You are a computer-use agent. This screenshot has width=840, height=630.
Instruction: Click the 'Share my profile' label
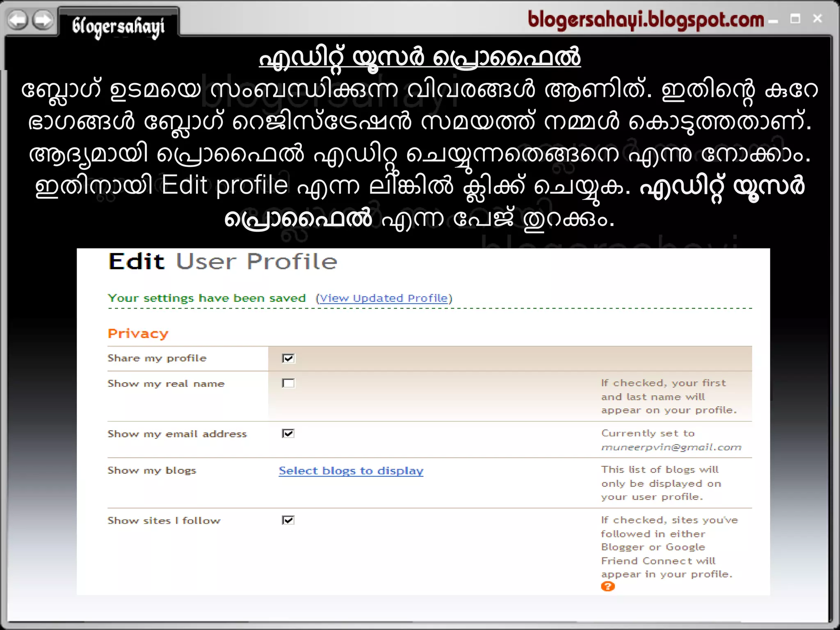157,358
